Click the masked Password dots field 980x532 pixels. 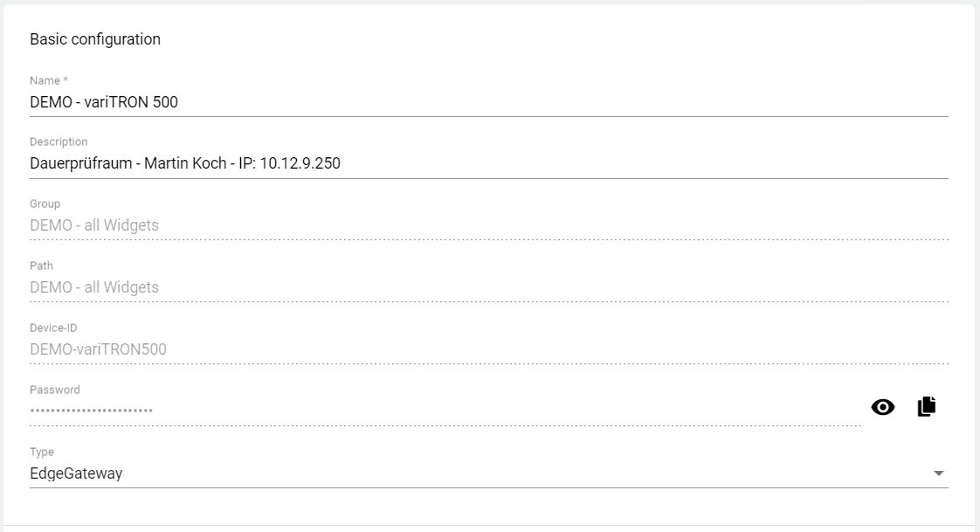coord(91,410)
